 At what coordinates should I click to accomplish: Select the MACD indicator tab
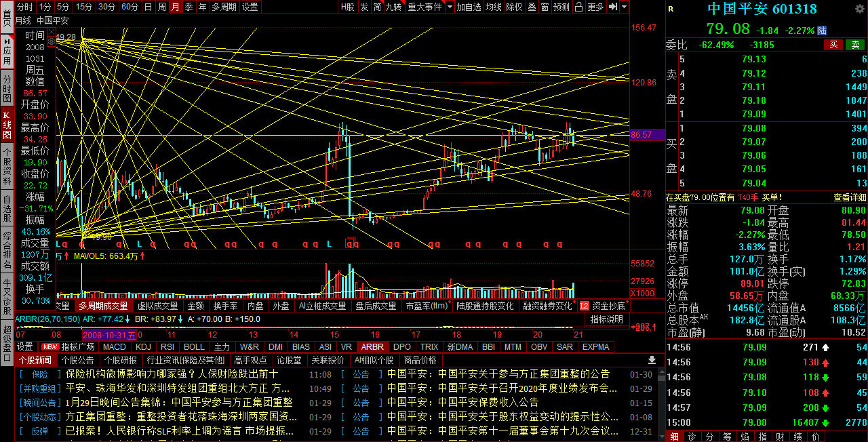point(115,346)
